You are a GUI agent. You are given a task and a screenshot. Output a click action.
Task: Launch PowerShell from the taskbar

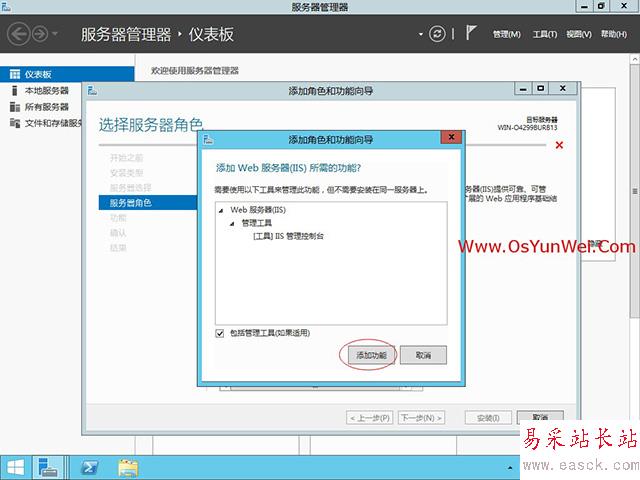point(89,467)
